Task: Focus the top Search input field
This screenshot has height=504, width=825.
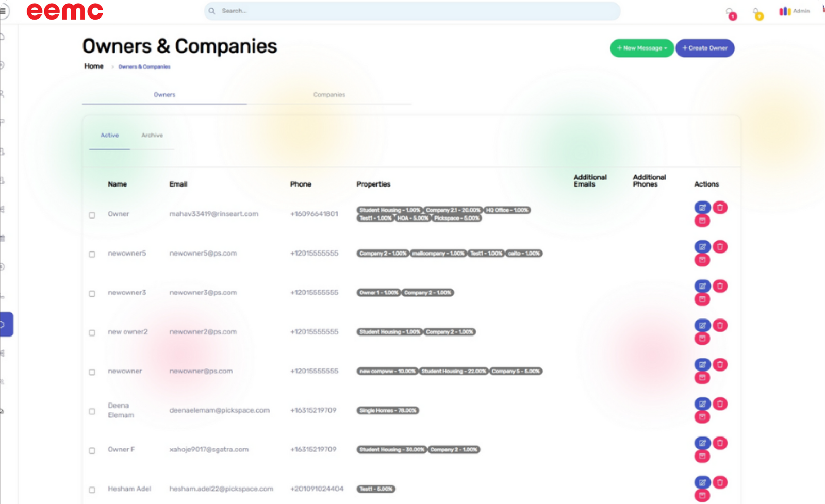Action: [x=412, y=11]
